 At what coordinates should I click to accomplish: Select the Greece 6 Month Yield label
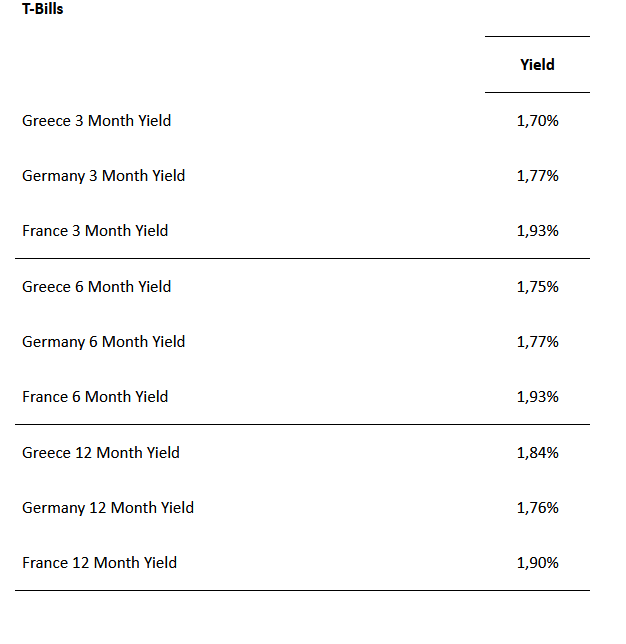[x=97, y=287]
